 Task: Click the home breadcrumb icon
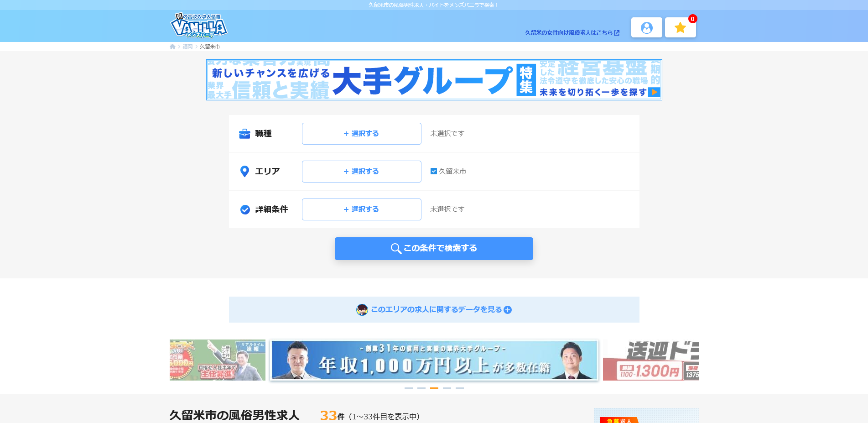[x=172, y=47]
